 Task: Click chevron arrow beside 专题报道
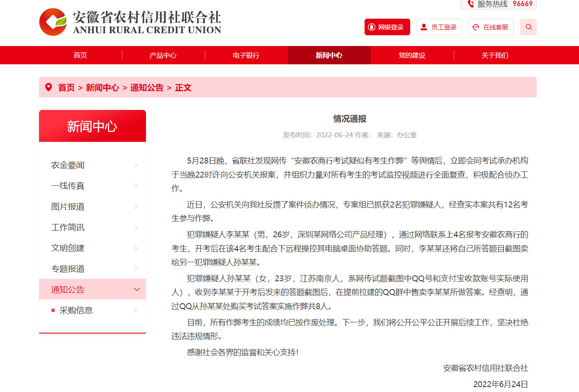[x=136, y=269]
